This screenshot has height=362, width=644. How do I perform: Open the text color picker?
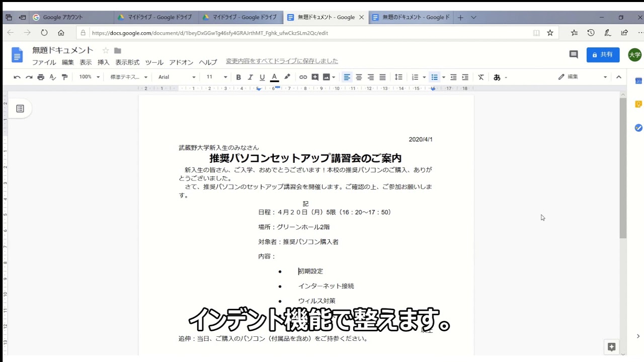(274, 77)
